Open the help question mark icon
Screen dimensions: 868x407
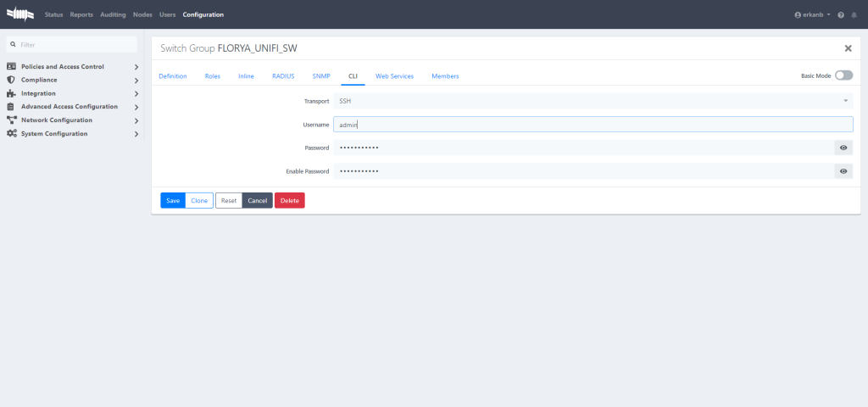[841, 15]
